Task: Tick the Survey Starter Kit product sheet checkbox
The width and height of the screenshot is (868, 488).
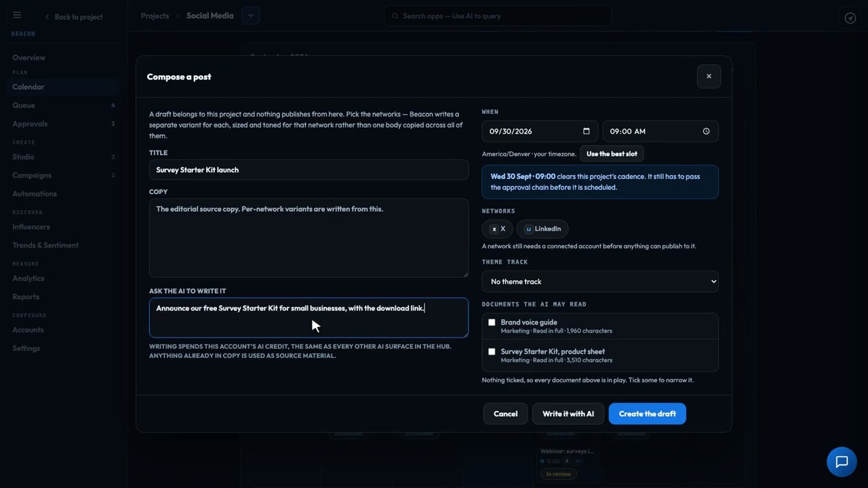Action: [x=492, y=352]
